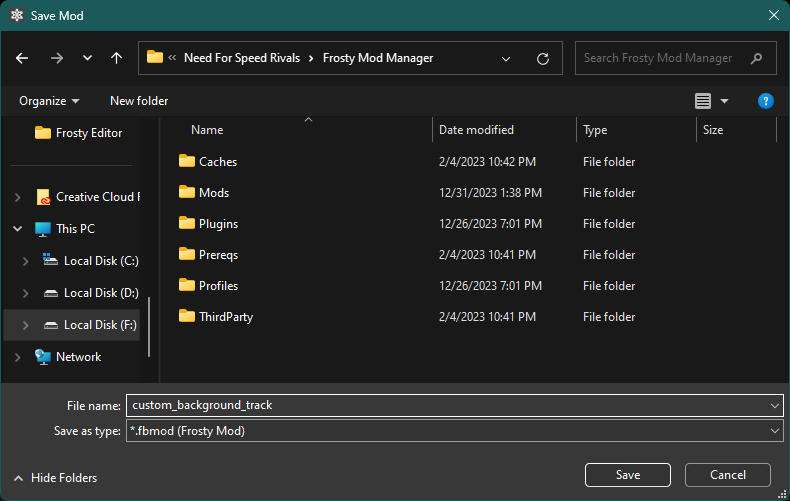Refresh the Frosty Mod Manager folder
The height and width of the screenshot is (501, 790).
543,59
